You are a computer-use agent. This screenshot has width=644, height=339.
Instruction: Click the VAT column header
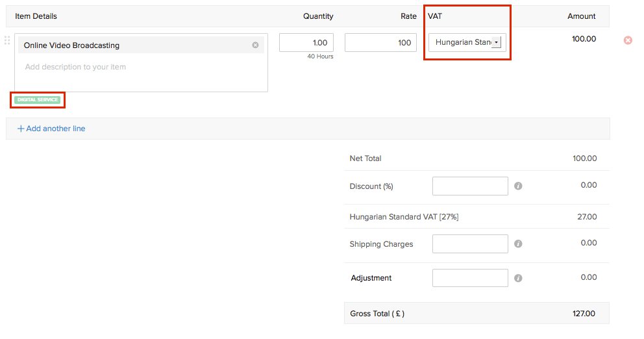click(435, 16)
